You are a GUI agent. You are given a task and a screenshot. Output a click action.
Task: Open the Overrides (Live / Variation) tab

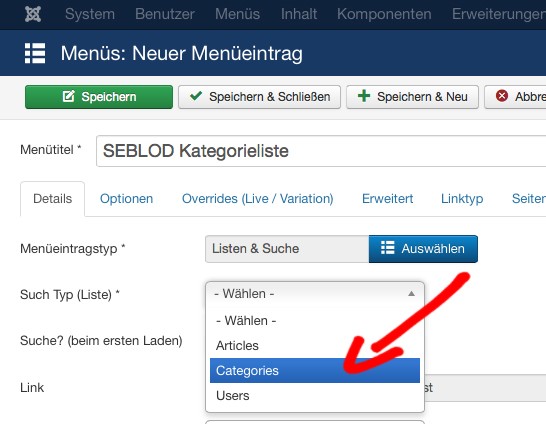(x=258, y=199)
